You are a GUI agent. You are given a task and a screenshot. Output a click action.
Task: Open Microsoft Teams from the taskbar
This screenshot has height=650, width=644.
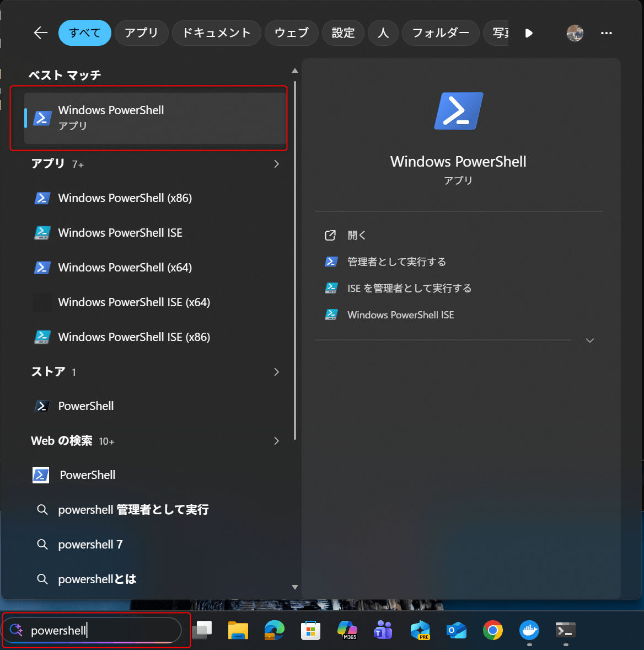[383, 631]
